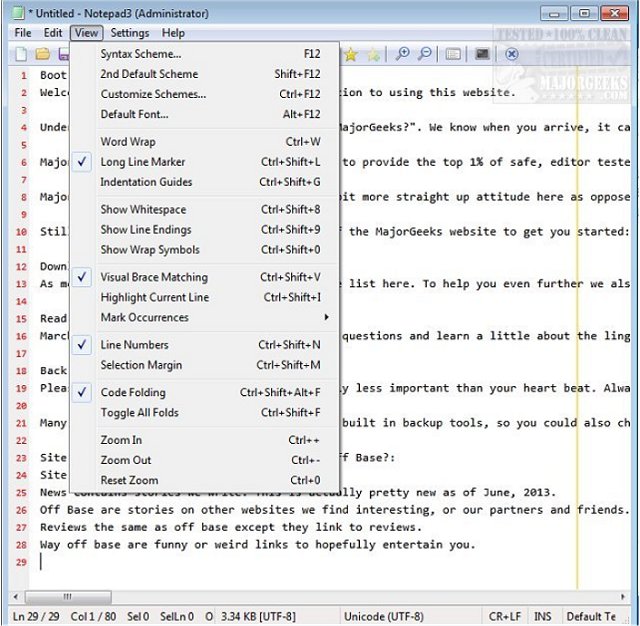Open Customize Schemes...
This screenshot has height=626, width=640.
[205, 94]
